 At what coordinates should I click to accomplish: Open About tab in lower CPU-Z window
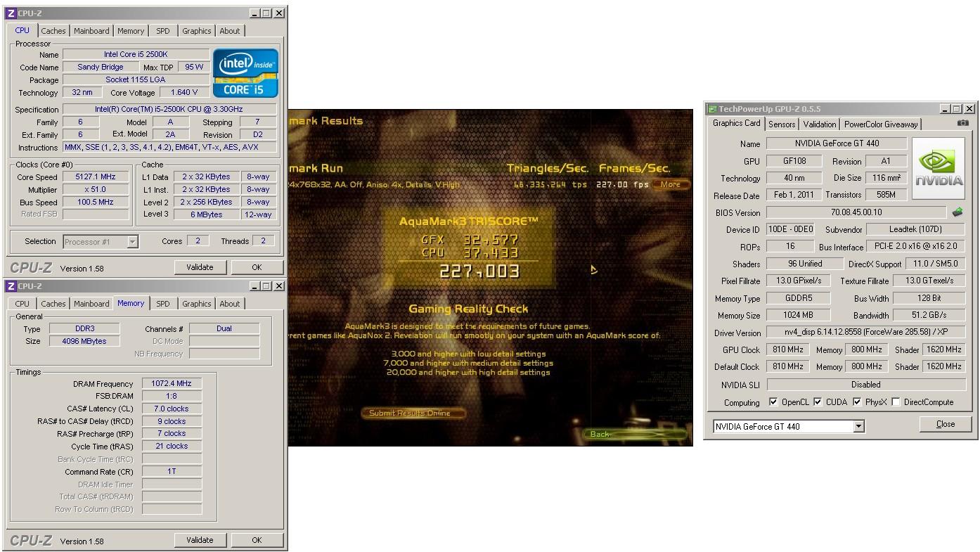coord(230,304)
